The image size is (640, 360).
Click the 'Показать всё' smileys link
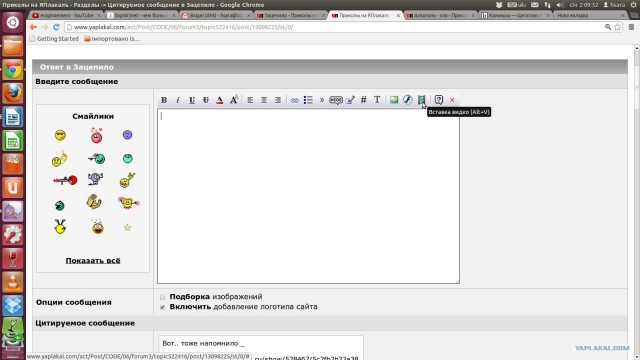[93, 260]
